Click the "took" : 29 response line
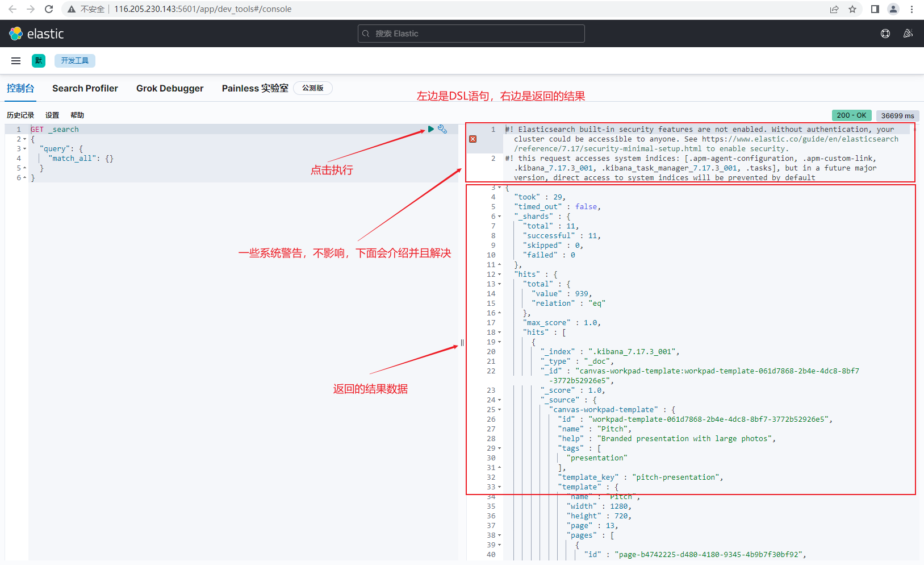This screenshot has width=924, height=565. click(540, 197)
